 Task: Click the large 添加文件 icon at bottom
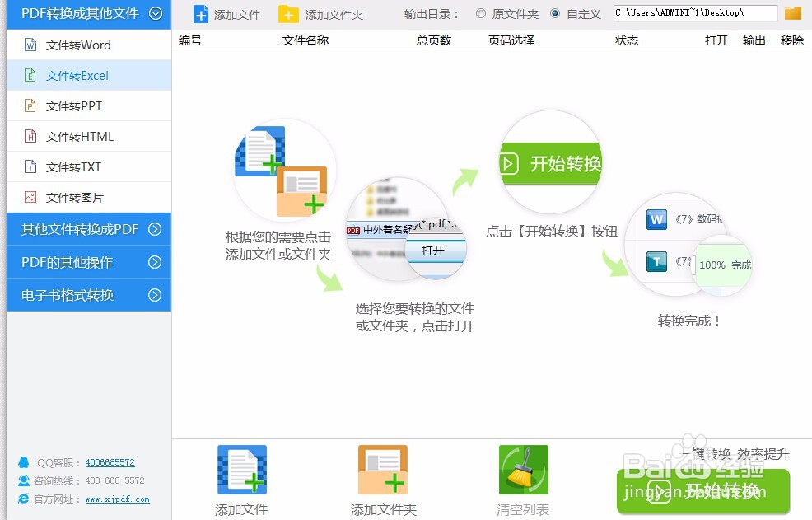tap(242, 470)
